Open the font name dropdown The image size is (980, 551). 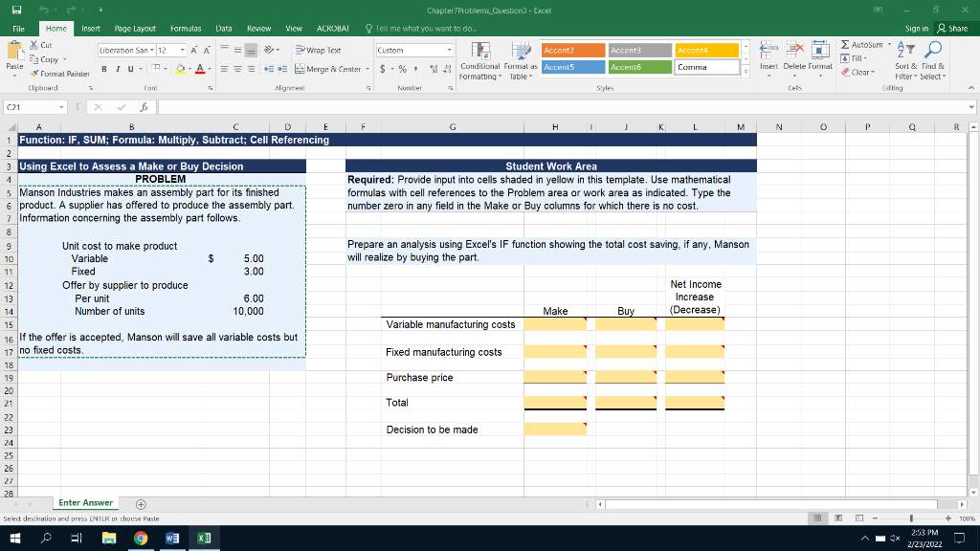click(153, 50)
